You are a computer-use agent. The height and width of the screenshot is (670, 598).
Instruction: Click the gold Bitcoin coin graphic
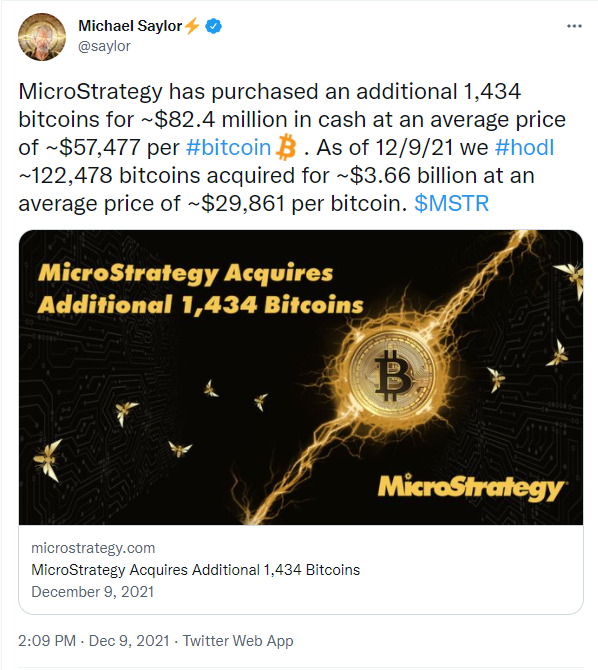pos(392,375)
